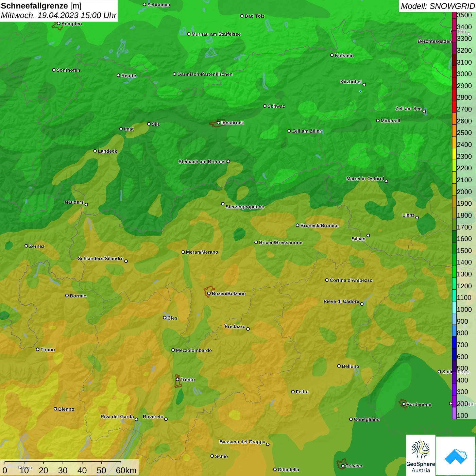Click the Mezzolombardo town label
Screen dimensions: 476x476
194,350
